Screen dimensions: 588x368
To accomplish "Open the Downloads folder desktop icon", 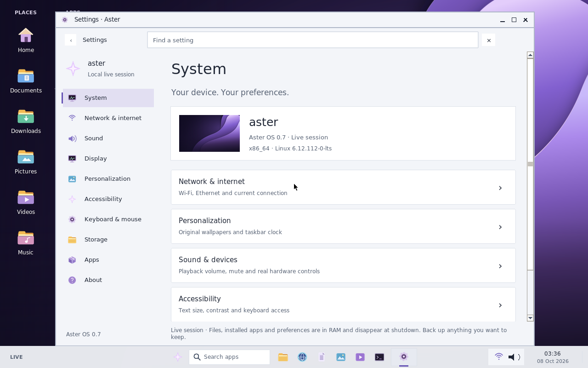I will 26,121.
